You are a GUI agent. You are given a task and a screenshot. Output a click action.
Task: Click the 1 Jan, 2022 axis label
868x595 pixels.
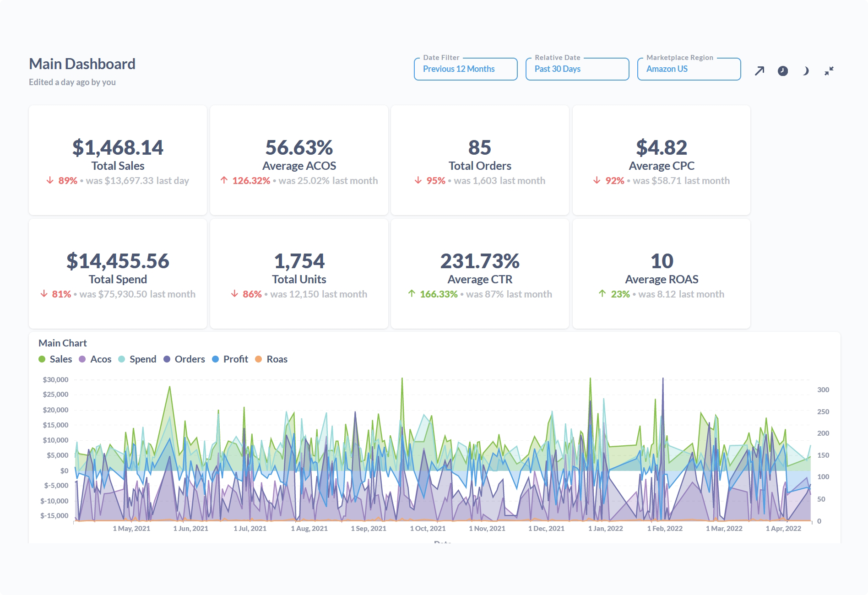(606, 529)
